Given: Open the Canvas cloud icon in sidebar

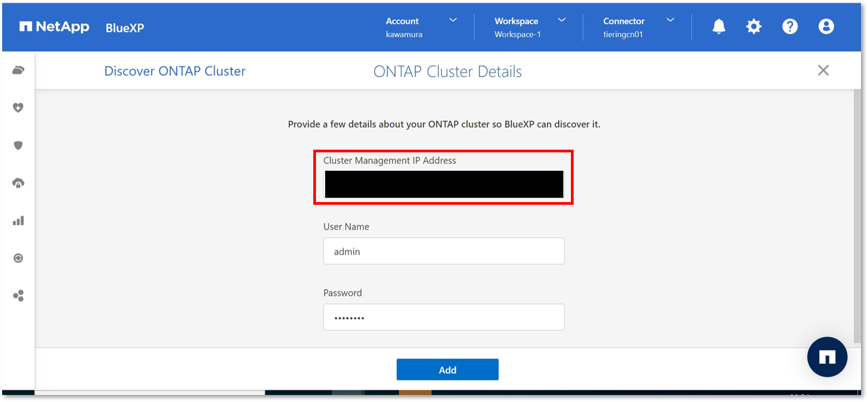Looking at the screenshot, I should [x=18, y=70].
